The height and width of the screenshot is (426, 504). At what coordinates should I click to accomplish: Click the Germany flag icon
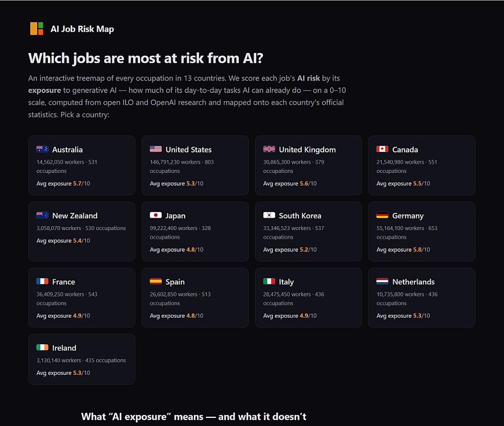click(x=382, y=215)
